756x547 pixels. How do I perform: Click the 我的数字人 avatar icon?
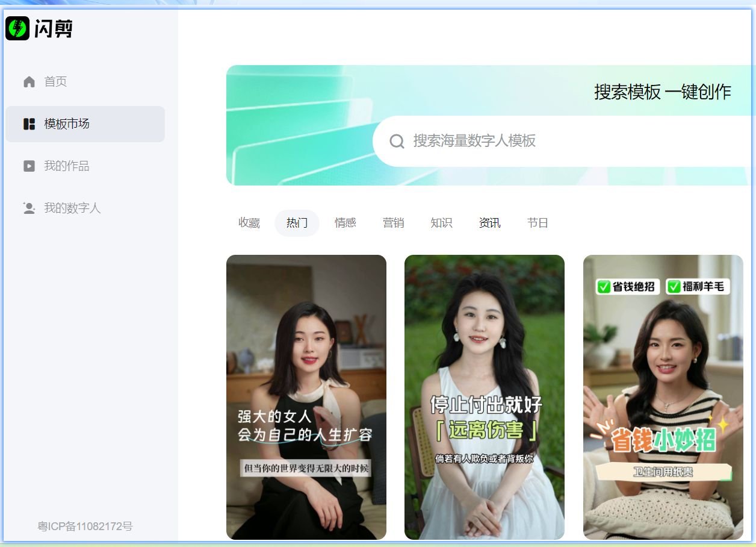[x=28, y=208]
